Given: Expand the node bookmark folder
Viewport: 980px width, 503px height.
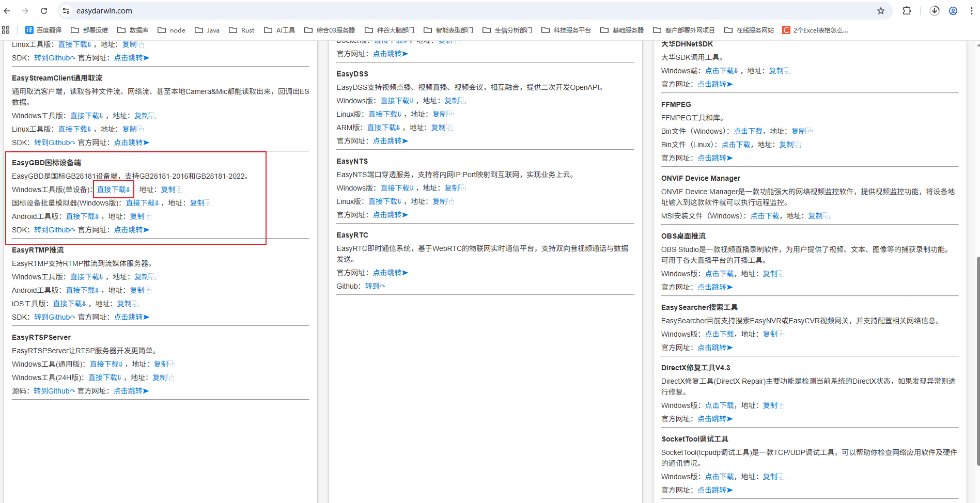Looking at the screenshot, I should point(171,30).
